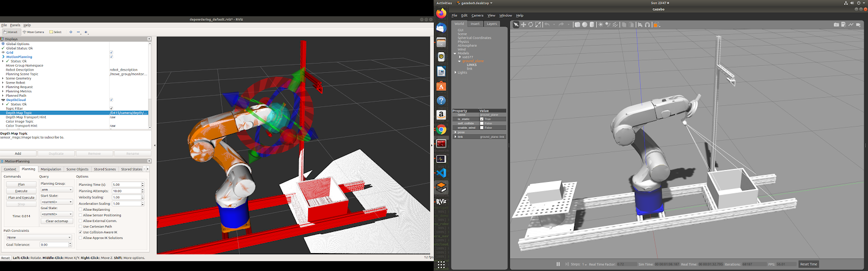
Task: Toggle the Topic Filter checkbox
Action: click(x=111, y=109)
